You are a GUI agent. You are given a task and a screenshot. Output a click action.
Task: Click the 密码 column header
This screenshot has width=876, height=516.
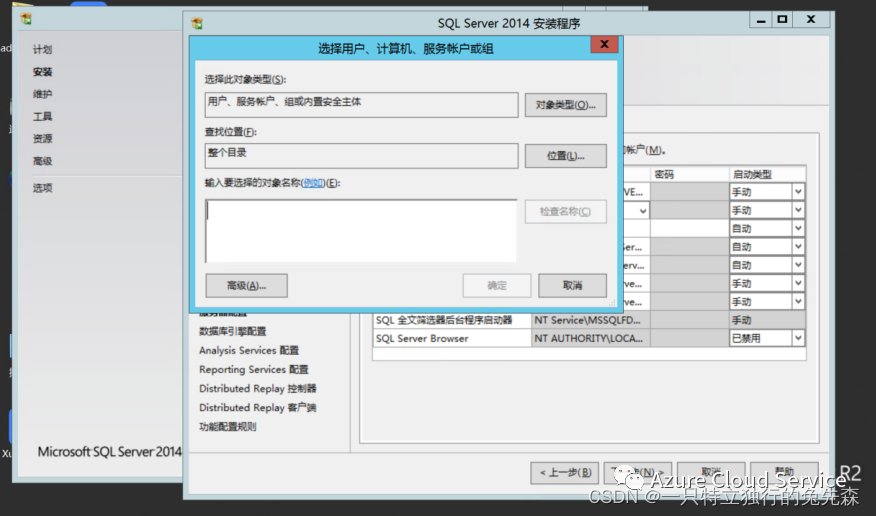click(x=689, y=174)
